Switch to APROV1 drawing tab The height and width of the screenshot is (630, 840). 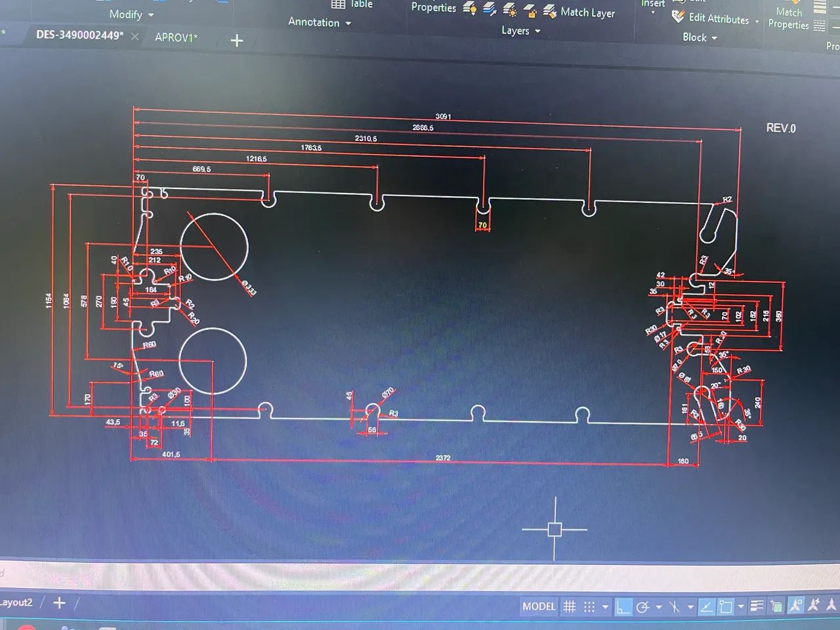click(176, 37)
